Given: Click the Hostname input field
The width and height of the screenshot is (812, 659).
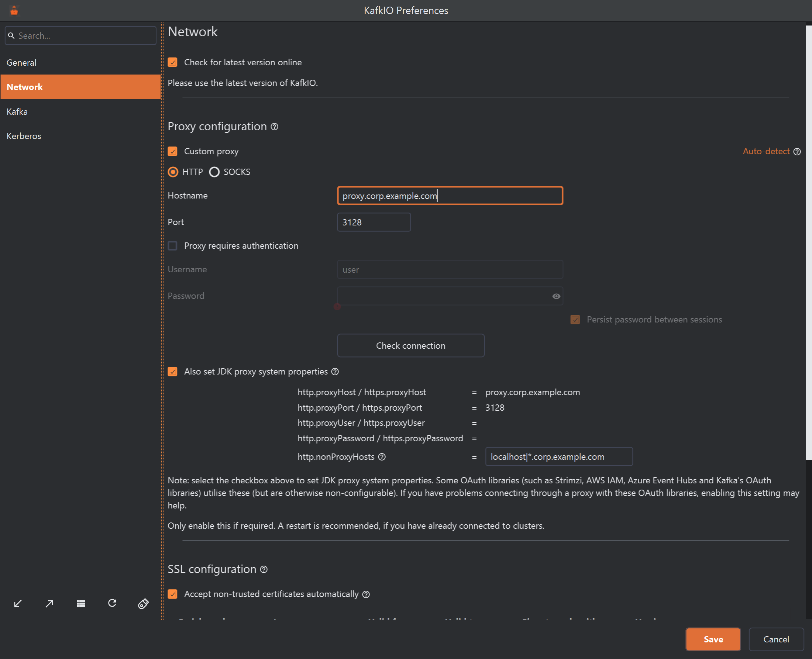Looking at the screenshot, I should pos(450,196).
